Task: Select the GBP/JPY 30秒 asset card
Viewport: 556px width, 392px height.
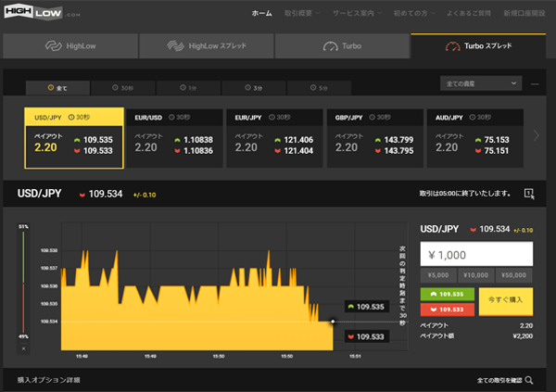Action: 375,138
